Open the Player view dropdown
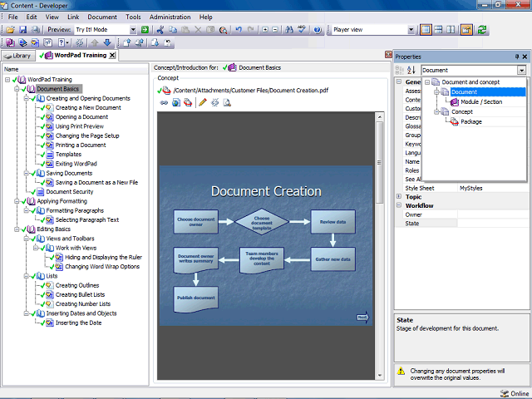This screenshot has height=399, width=532. [x=411, y=30]
